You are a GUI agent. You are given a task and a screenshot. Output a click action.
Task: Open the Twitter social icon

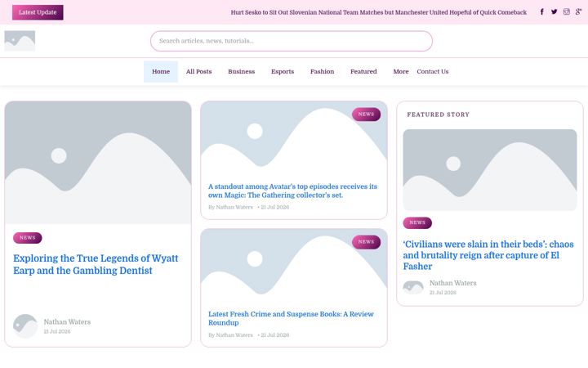click(554, 12)
